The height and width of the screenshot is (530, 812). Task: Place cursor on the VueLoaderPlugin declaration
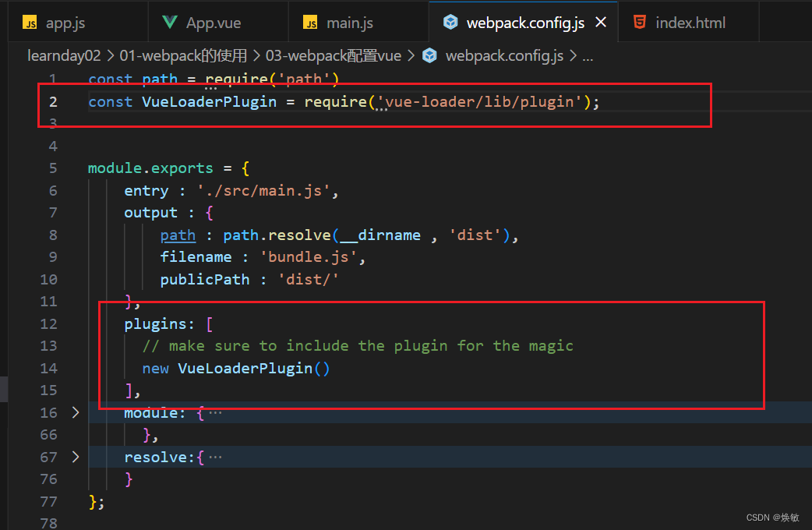210,101
